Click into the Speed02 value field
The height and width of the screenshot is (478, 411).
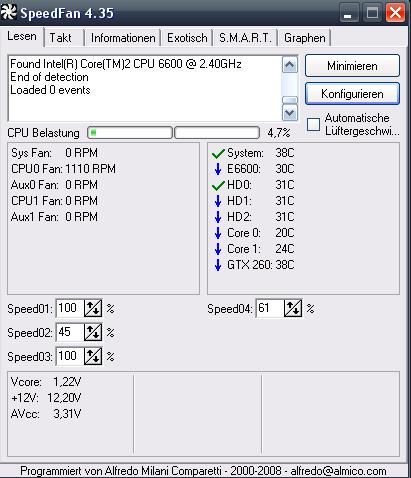70,332
